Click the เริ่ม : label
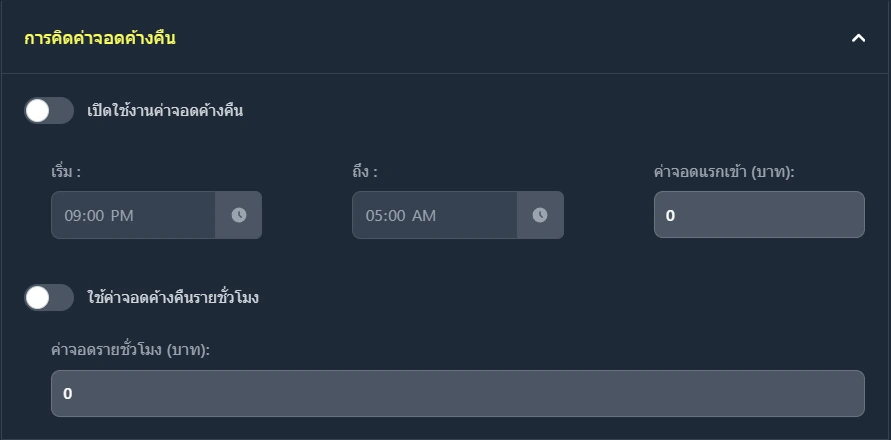This screenshot has height=440, width=891. tap(66, 172)
